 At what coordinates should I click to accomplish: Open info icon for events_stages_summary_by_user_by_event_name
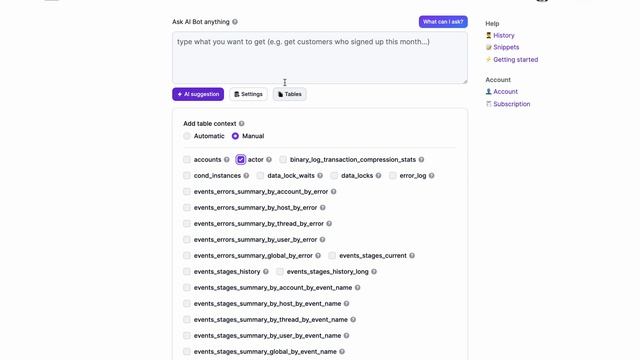point(347,336)
